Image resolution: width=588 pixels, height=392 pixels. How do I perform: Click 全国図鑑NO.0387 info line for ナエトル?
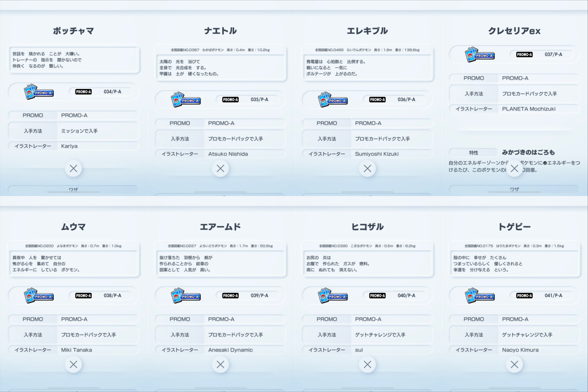(x=220, y=50)
